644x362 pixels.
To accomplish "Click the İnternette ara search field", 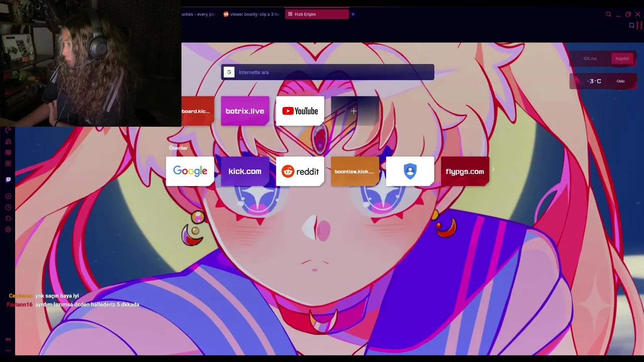I will 328,72.
